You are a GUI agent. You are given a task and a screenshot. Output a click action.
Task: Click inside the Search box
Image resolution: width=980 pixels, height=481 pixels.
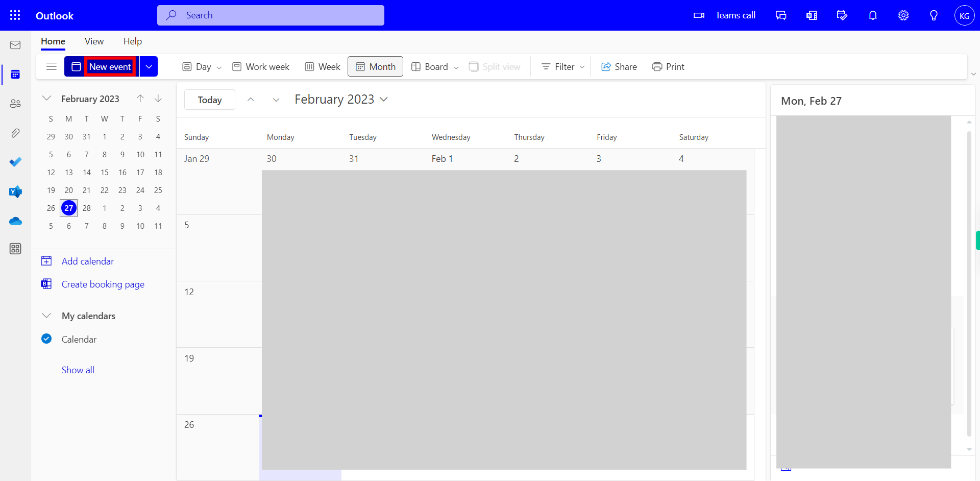pyautogui.click(x=271, y=15)
